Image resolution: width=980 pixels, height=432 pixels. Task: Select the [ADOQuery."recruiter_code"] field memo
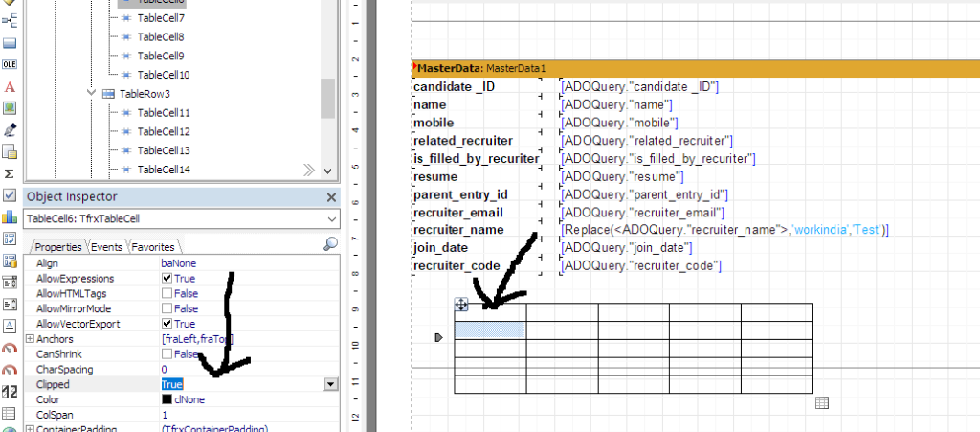coord(641,266)
